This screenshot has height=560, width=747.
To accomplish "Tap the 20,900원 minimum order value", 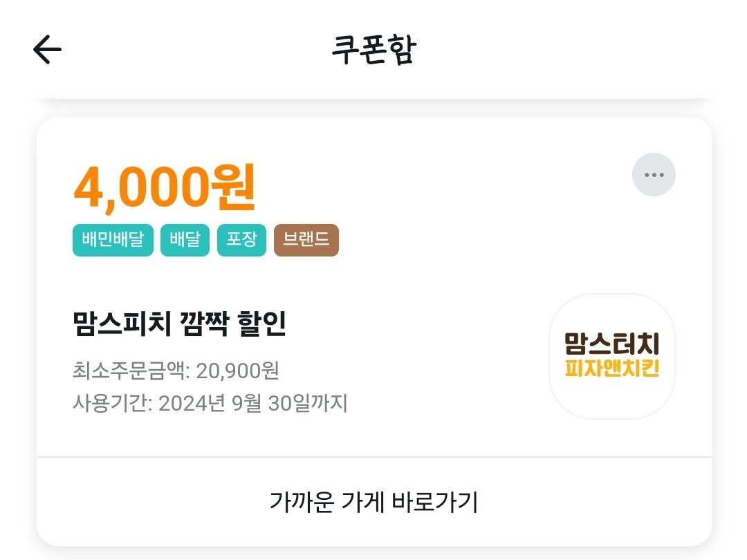I will click(237, 371).
